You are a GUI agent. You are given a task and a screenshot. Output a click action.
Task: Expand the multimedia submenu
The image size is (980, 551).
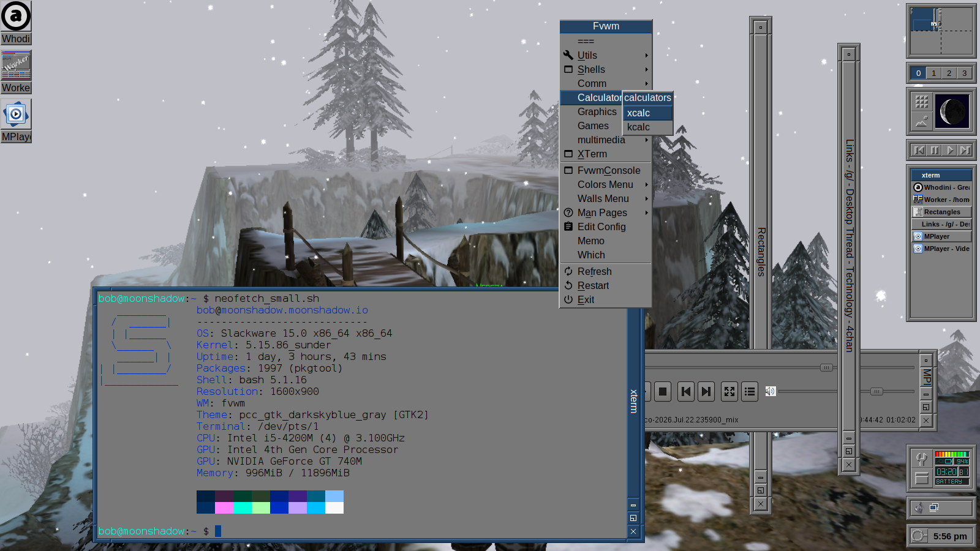(606, 140)
